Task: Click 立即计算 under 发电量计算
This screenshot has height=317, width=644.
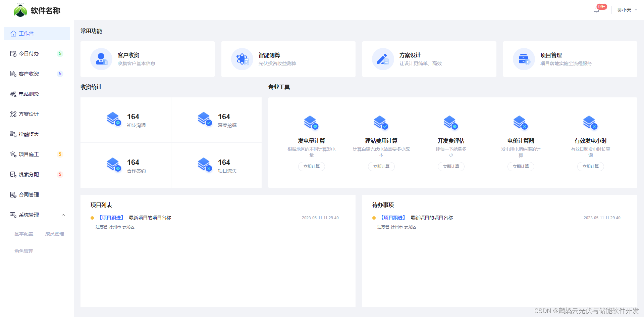Action: [312, 167]
